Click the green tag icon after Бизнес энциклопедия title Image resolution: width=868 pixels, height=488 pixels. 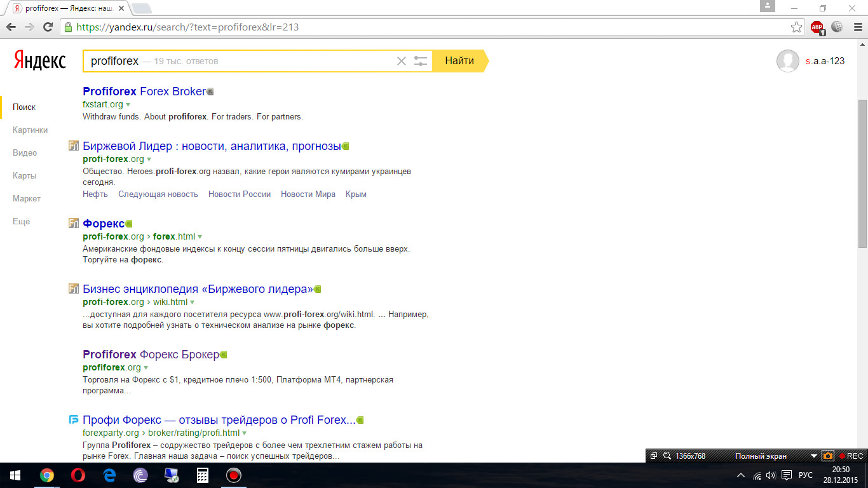point(317,289)
